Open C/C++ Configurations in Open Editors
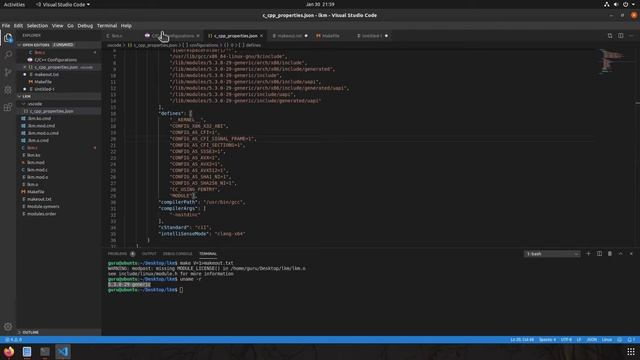 (x=56, y=60)
